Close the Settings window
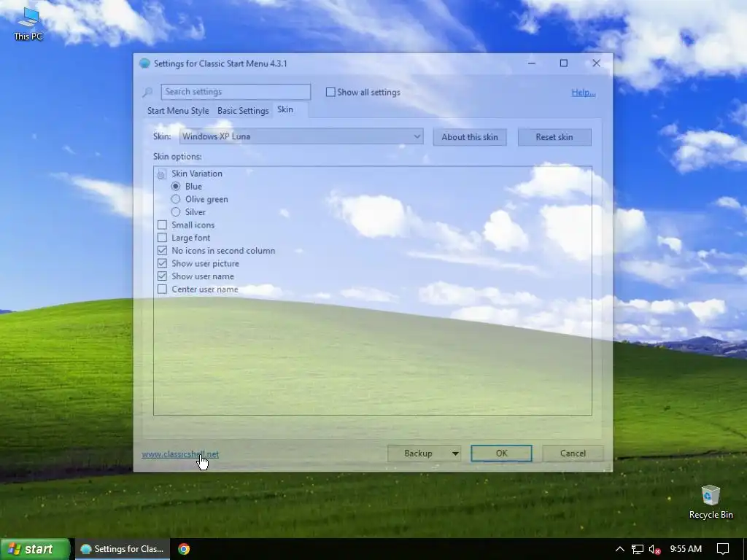Viewport: 747px width, 560px height. point(596,63)
